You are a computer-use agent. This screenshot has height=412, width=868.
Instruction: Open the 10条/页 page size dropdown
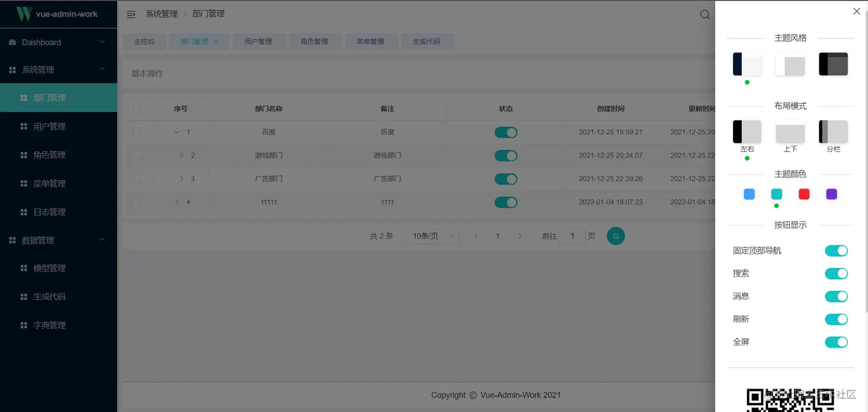click(430, 236)
